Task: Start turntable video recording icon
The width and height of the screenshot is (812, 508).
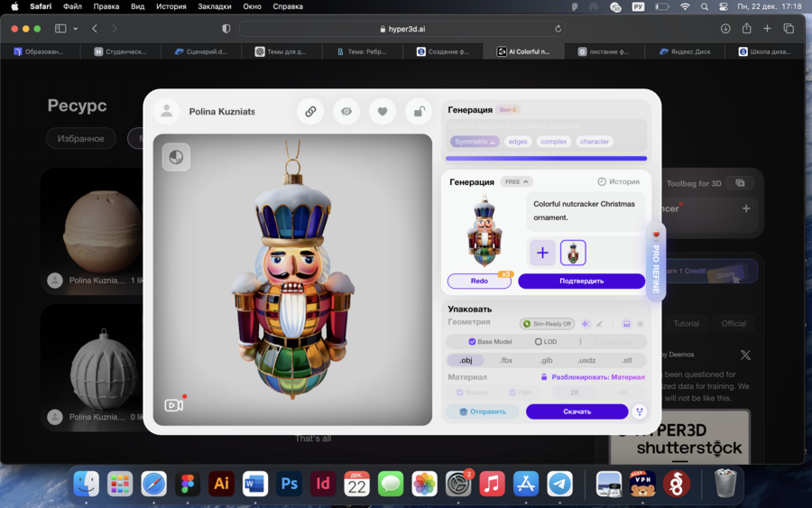Action: [x=174, y=404]
